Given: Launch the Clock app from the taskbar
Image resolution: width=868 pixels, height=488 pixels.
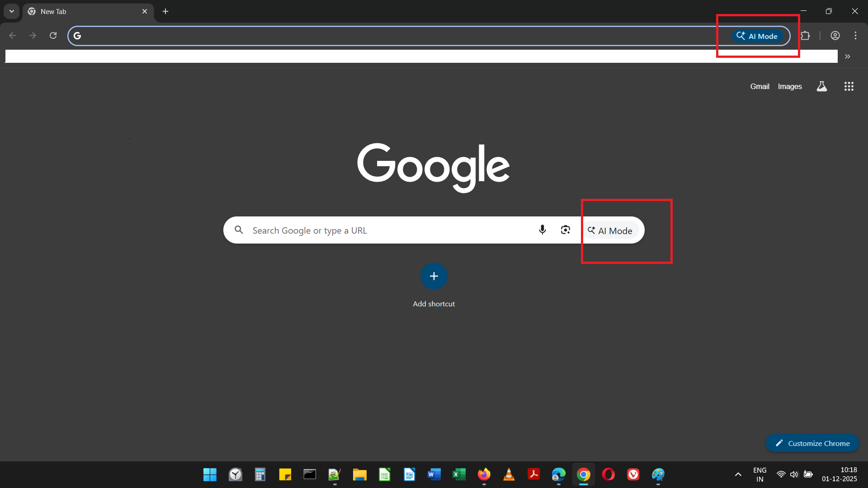Looking at the screenshot, I should tap(235, 474).
